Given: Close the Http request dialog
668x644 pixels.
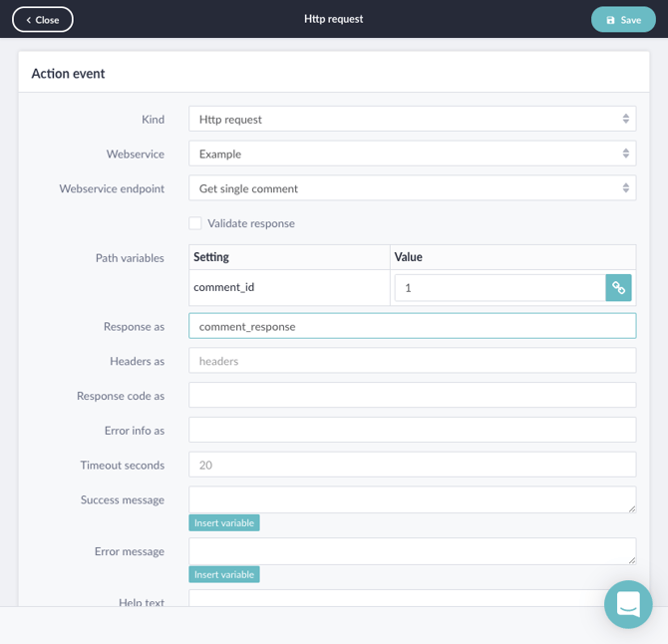Looking at the screenshot, I should [x=43, y=20].
